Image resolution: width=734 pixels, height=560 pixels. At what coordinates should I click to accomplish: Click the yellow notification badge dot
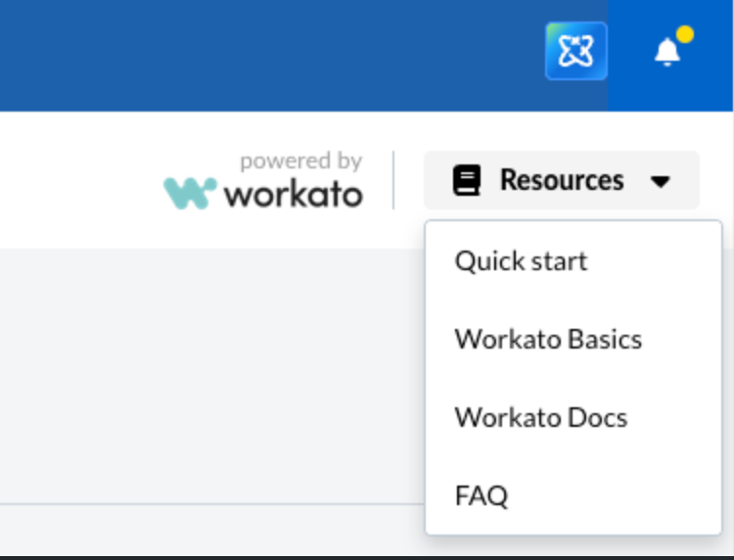click(685, 35)
